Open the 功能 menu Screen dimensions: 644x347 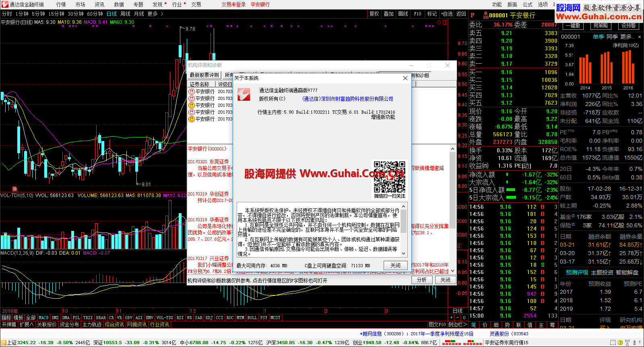497,4
